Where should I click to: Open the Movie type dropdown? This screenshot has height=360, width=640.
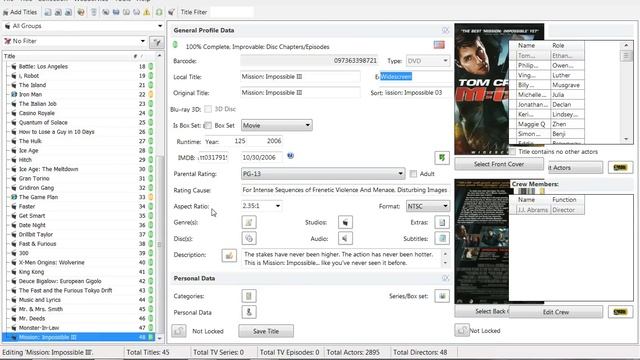[277, 125]
